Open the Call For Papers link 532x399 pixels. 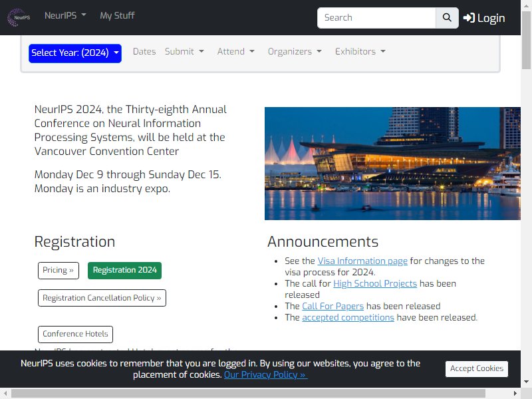tap(333, 307)
